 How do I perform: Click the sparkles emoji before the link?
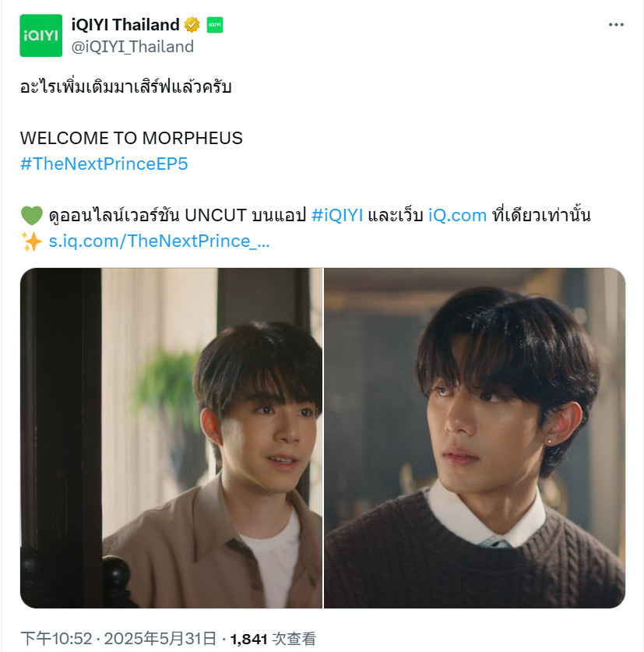point(32,241)
